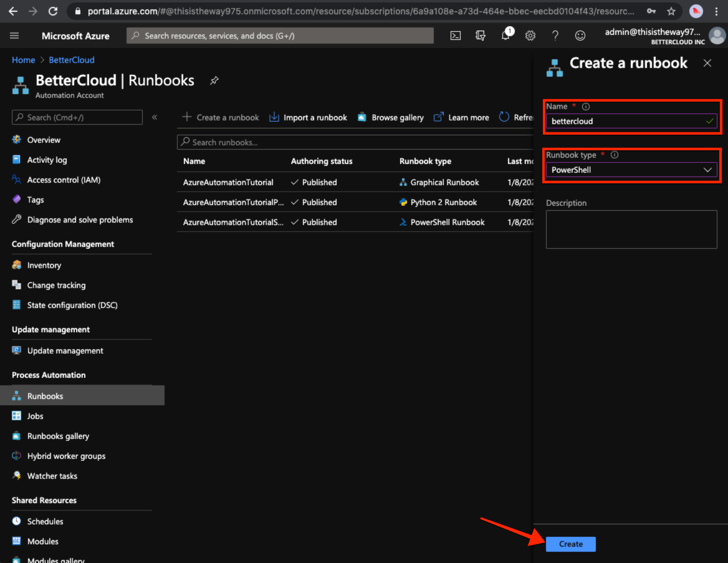Image resolution: width=728 pixels, height=563 pixels.
Task: Open Access control (IAM)
Action: click(64, 180)
